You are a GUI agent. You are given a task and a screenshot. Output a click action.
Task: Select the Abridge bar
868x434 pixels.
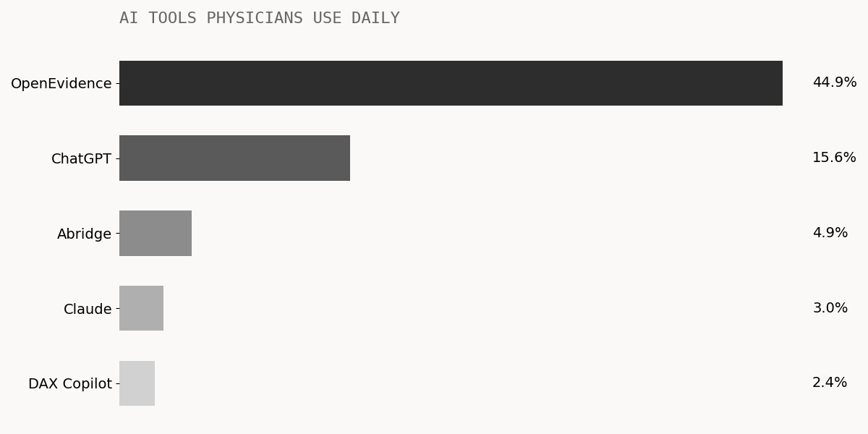point(156,233)
